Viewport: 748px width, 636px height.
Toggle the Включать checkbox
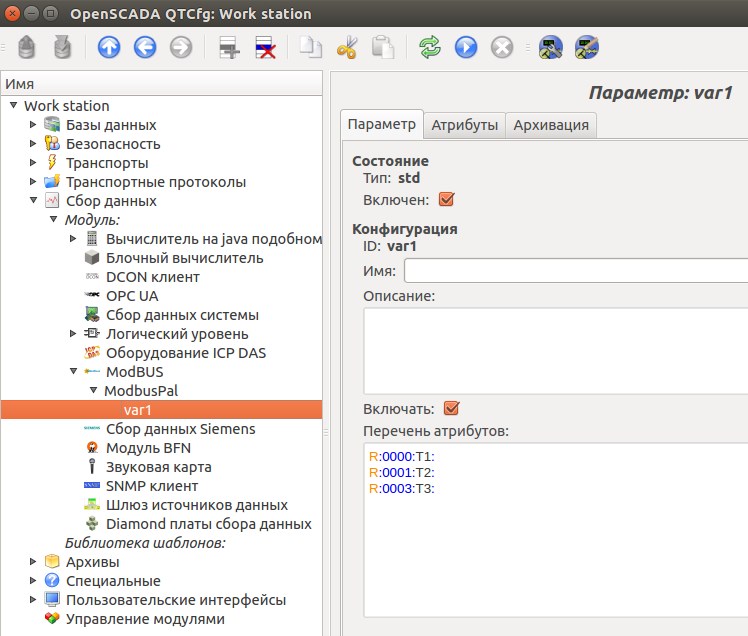point(451,408)
